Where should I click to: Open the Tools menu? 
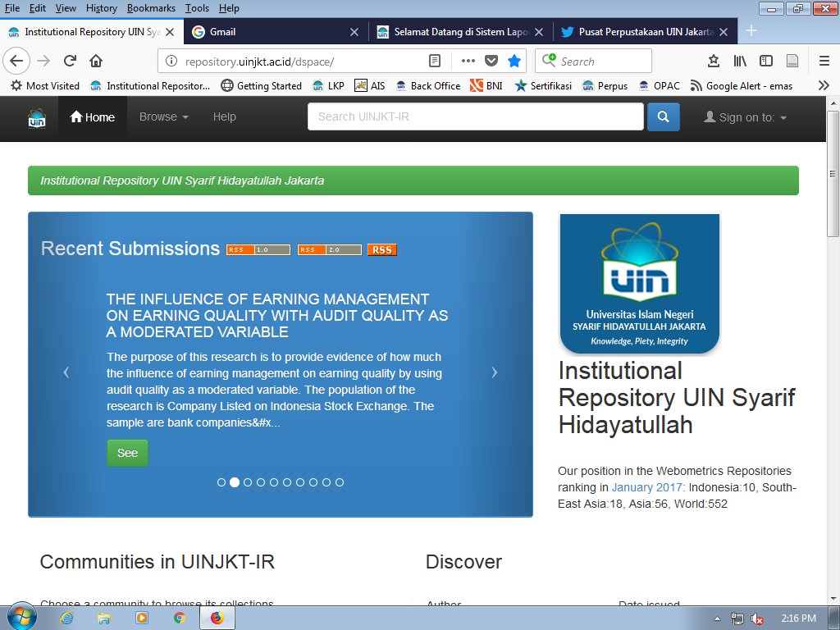(197, 8)
